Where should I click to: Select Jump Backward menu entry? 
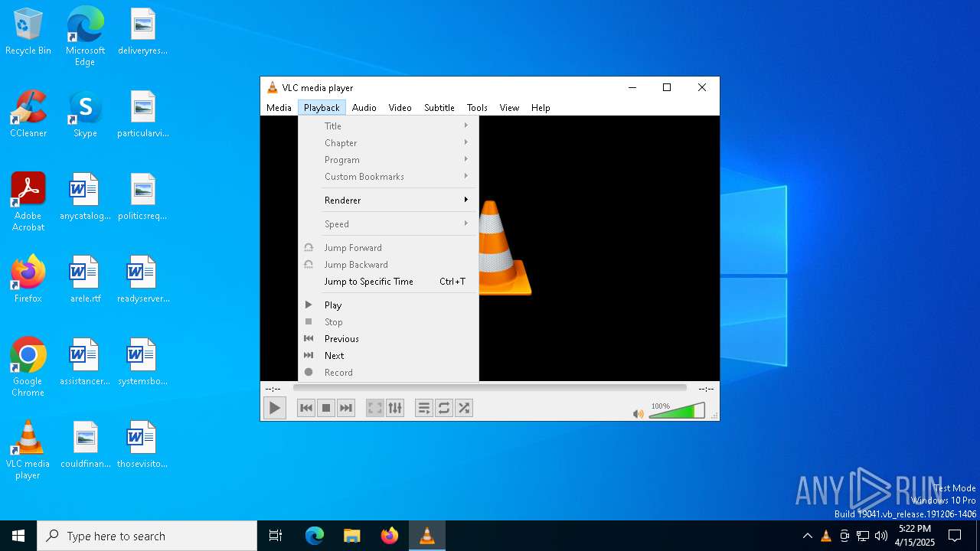(x=388, y=265)
